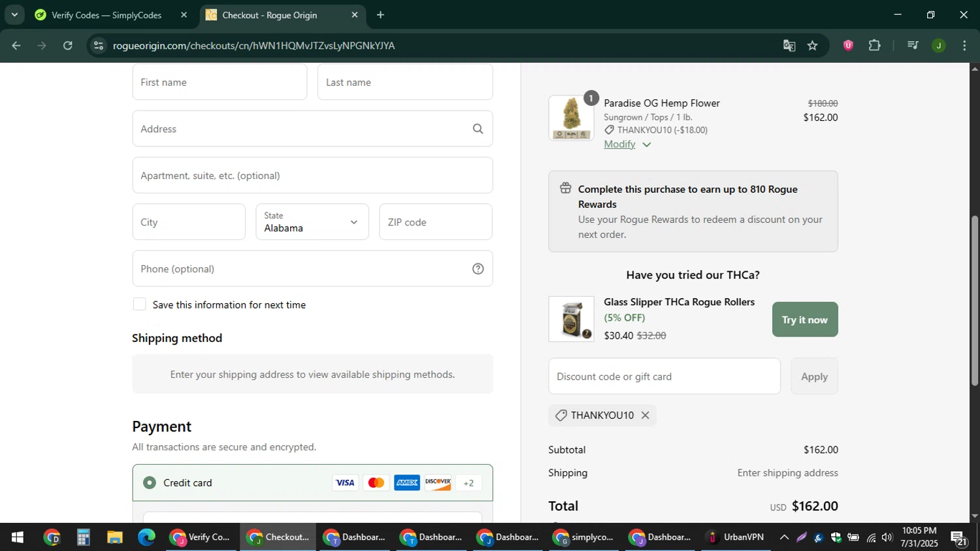980x551 pixels.
Task: Click Discount code or gift card field
Action: coord(664,376)
